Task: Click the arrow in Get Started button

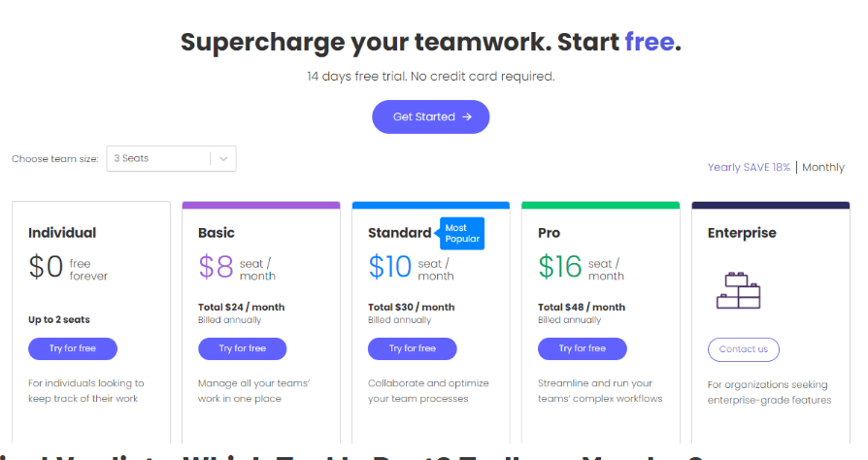Action: pos(467,117)
